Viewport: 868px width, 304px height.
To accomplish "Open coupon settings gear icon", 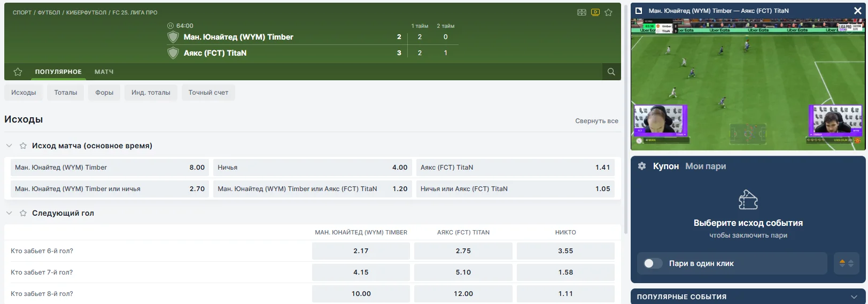I will (x=642, y=166).
